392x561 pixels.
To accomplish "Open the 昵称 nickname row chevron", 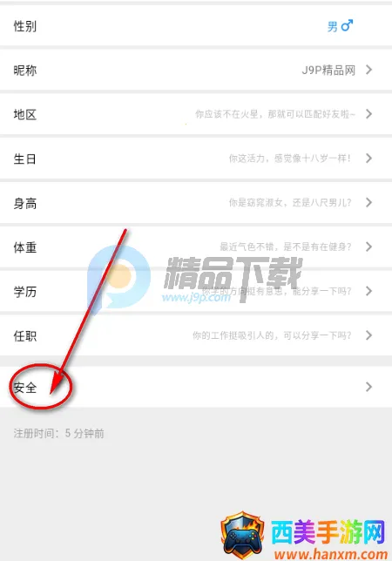I will pos(368,70).
